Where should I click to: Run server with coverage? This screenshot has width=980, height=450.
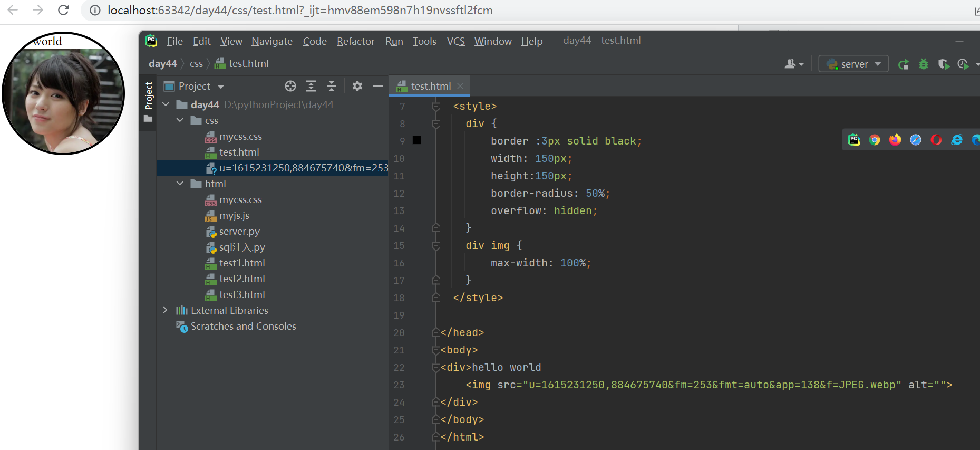point(944,64)
